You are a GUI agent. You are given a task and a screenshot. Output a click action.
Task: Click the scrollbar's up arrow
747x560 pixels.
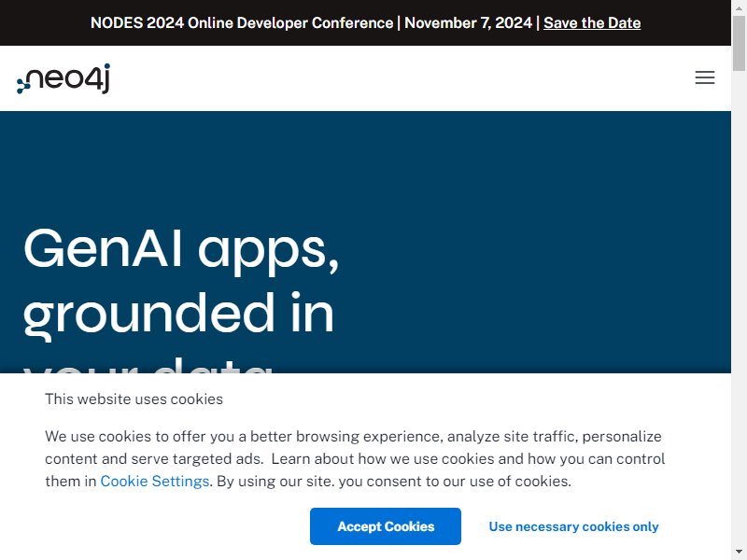(739, 7)
